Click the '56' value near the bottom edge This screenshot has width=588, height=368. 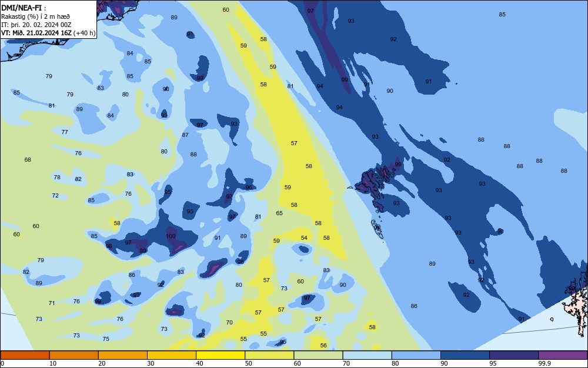coord(323,345)
